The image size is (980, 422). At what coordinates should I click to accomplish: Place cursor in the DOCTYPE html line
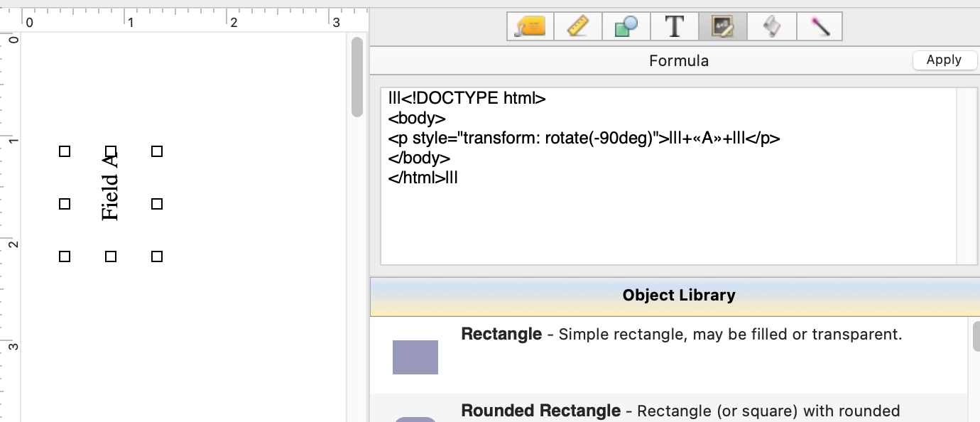pyautogui.click(x=467, y=98)
